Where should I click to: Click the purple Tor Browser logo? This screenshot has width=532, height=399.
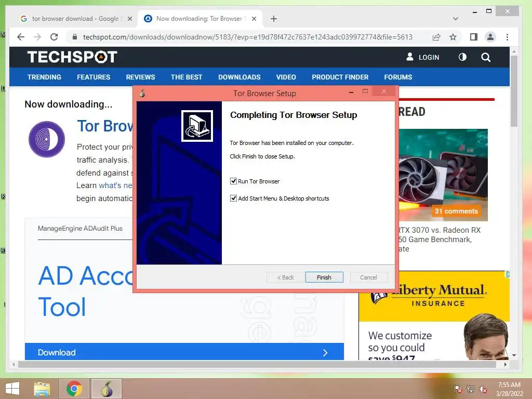coord(47,139)
